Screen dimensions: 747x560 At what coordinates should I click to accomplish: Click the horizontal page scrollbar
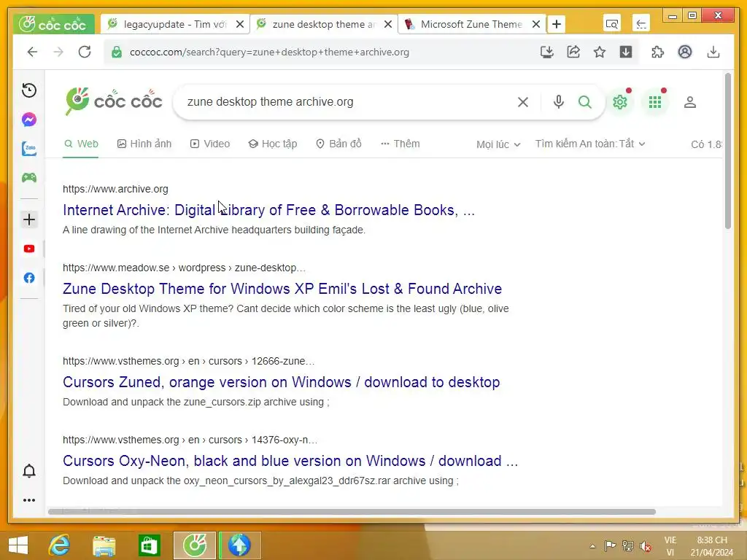352,511
